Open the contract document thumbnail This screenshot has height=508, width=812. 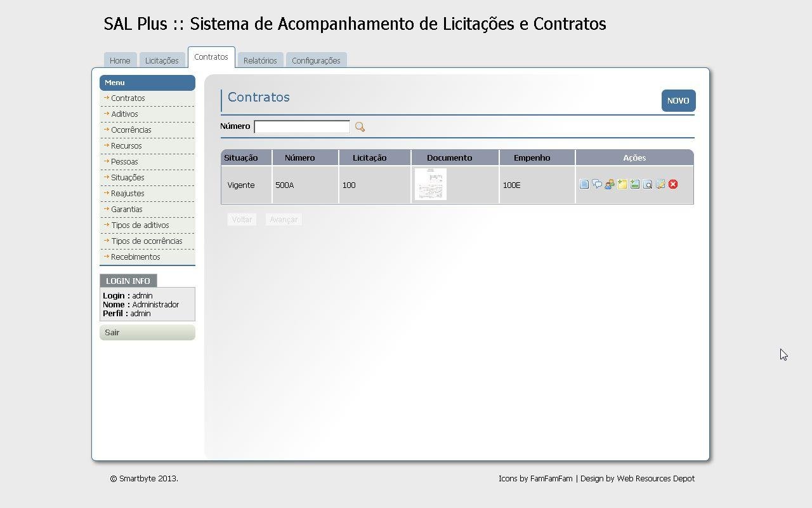[x=430, y=184]
